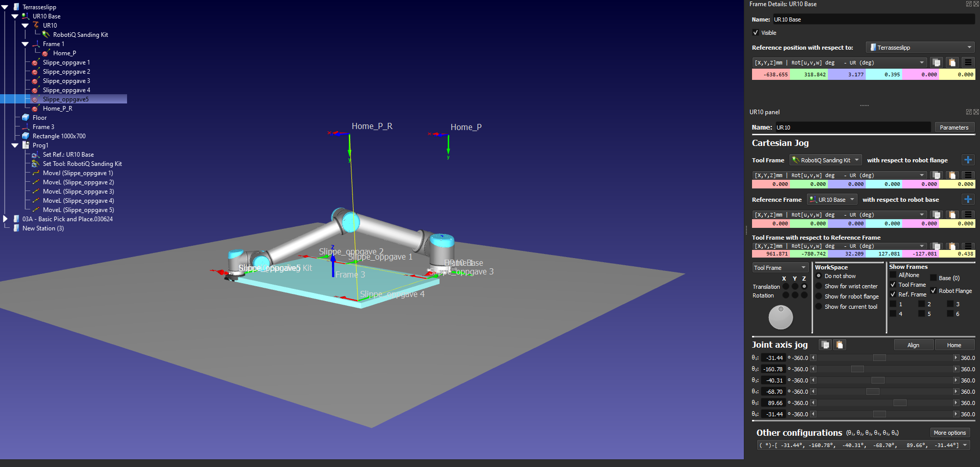Select Show for wrist center workspace option
The width and height of the screenshot is (980, 467).
819,286
